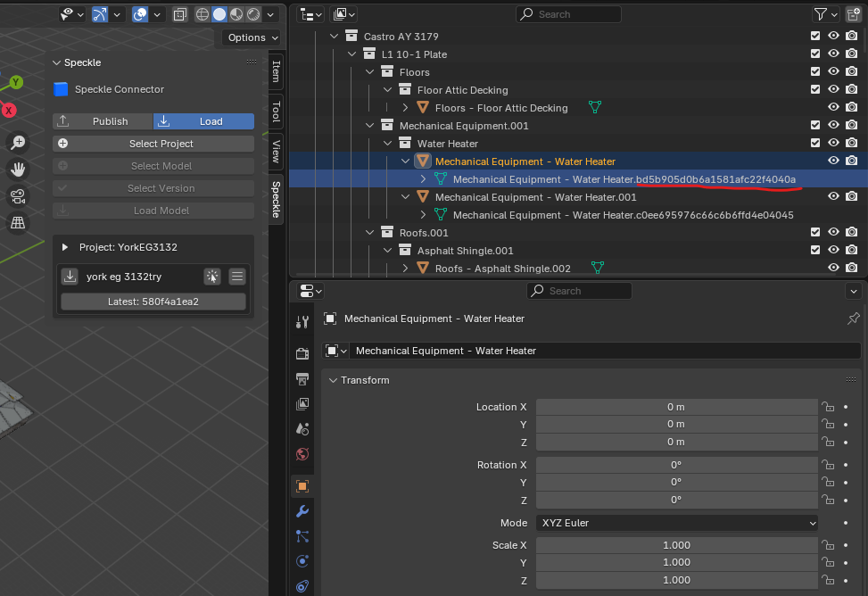868x596 pixels.
Task: Disable render for Roofs.001 camera icon
Action: pos(851,232)
